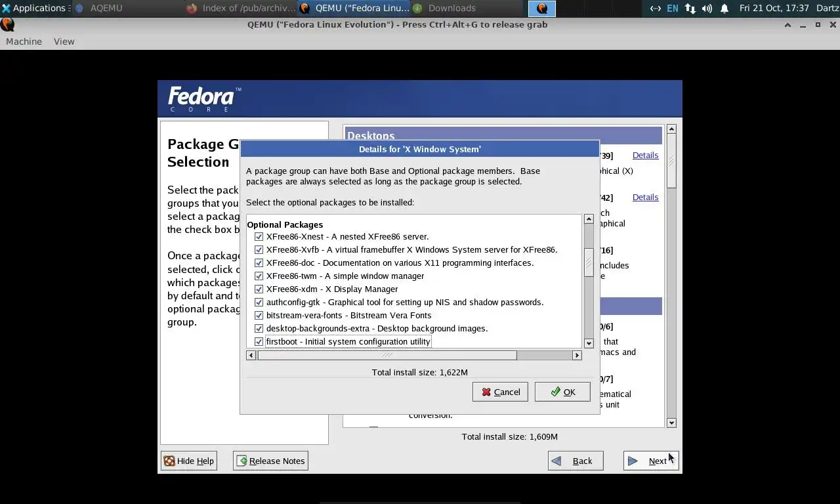Image resolution: width=840 pixels, height=504 pixels.
Task: Click the QEMU window title bar icon
Action: 7,24
